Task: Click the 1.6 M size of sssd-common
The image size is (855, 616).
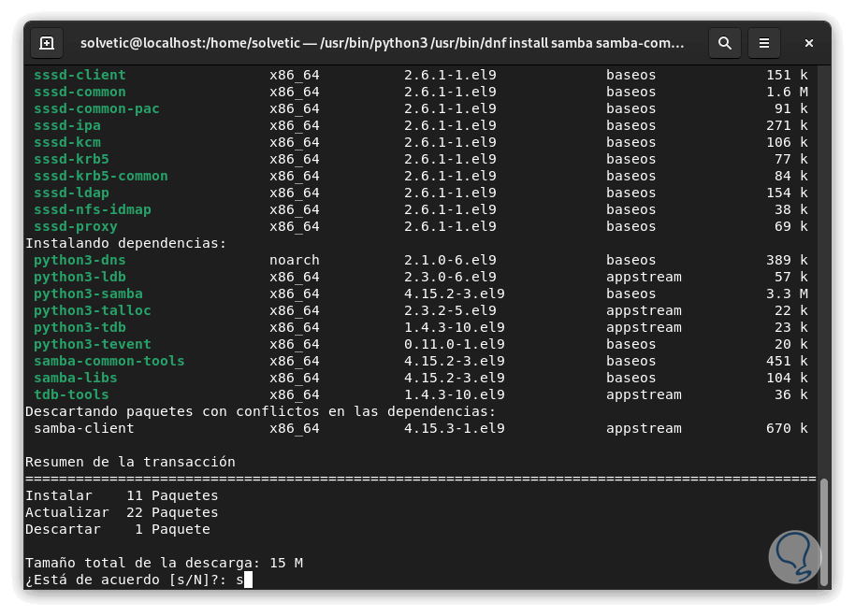Action: (x=787, y=92)
